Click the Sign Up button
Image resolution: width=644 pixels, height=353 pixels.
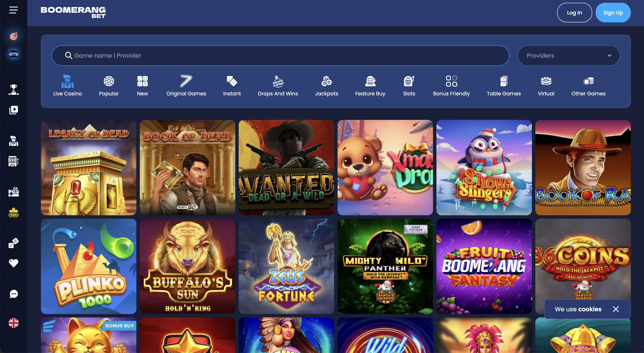click(613, 13)
